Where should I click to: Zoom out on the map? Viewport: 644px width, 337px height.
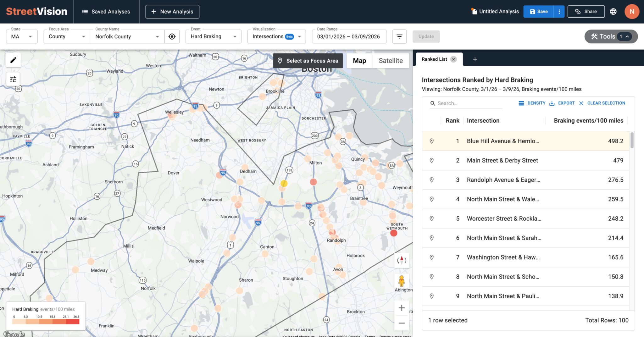point(402,323)
